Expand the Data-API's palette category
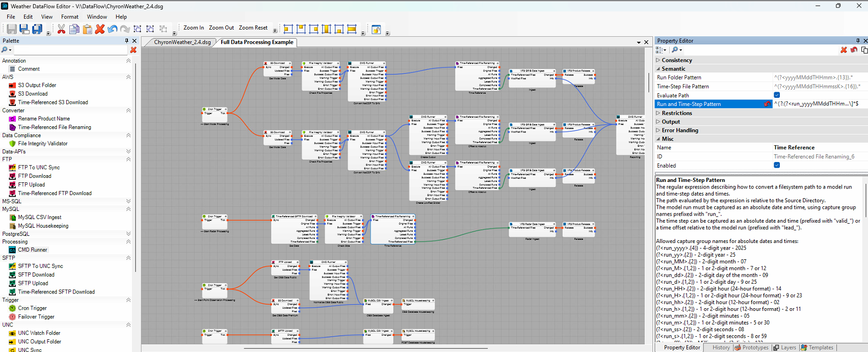 point(128,151)
